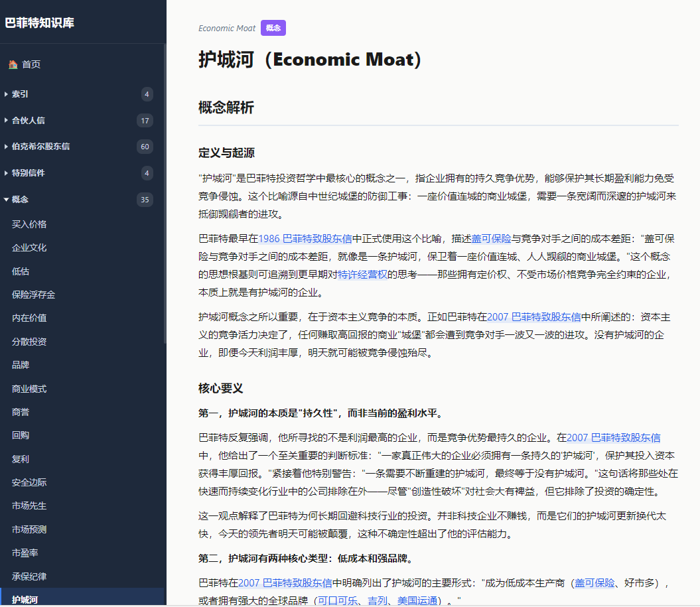This screenshot has height=607, width=700.
Task: Click the 伯克希尔股东信 count badge 60
Action: [x=145, y=147]
